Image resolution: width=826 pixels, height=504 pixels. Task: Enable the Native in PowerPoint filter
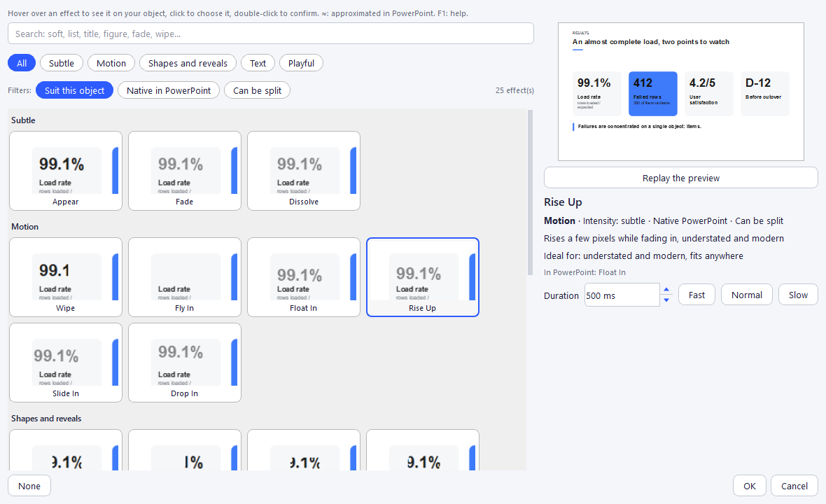tap(169, 90)
